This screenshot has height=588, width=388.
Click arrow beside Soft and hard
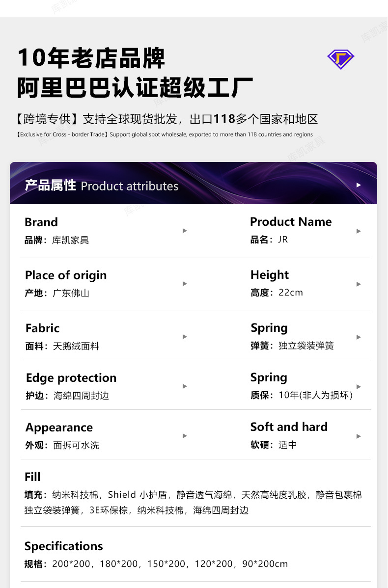pos(359,436)
